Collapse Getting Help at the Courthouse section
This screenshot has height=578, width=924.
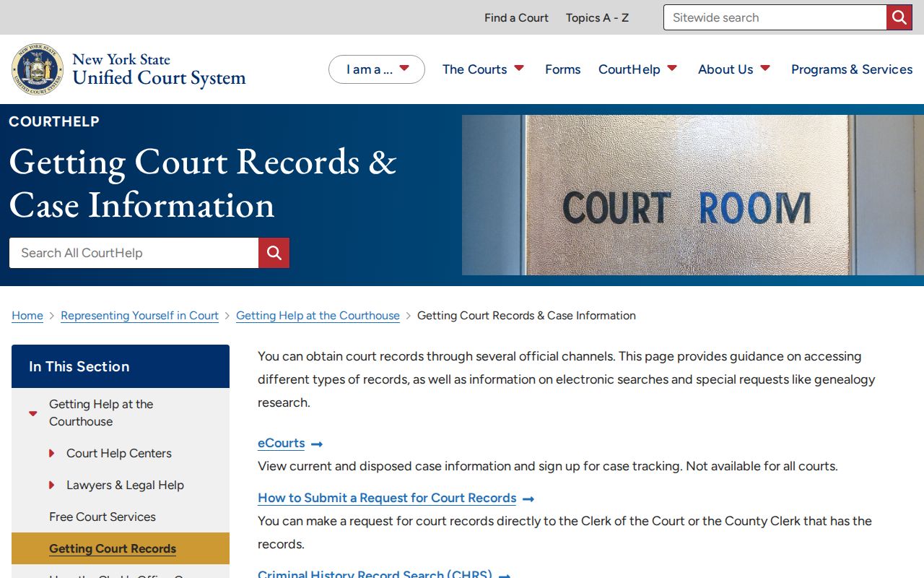[32, 413]
